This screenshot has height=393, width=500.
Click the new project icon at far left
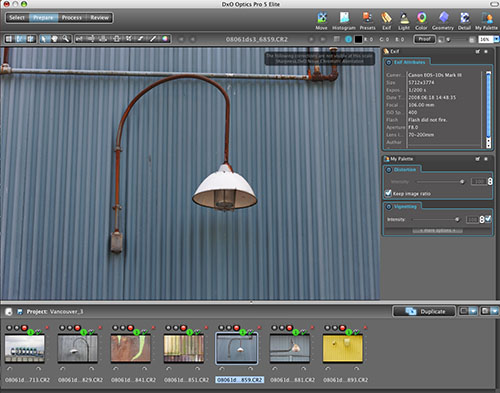pos(9,312)
